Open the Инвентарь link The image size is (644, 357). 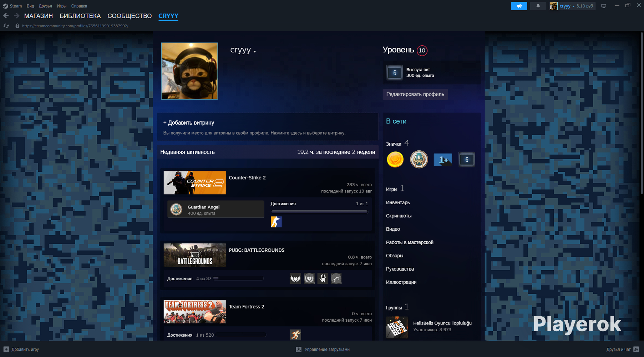[x=398, y=202]
